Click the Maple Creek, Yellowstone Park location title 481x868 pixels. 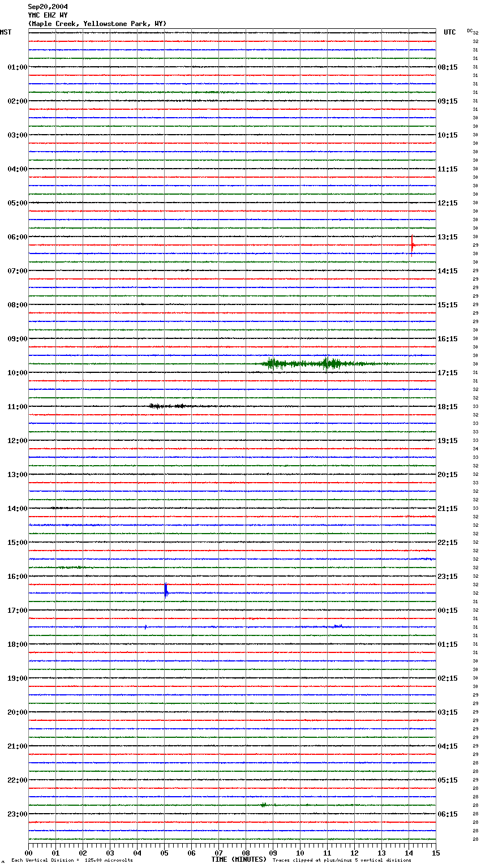[97, 24]
